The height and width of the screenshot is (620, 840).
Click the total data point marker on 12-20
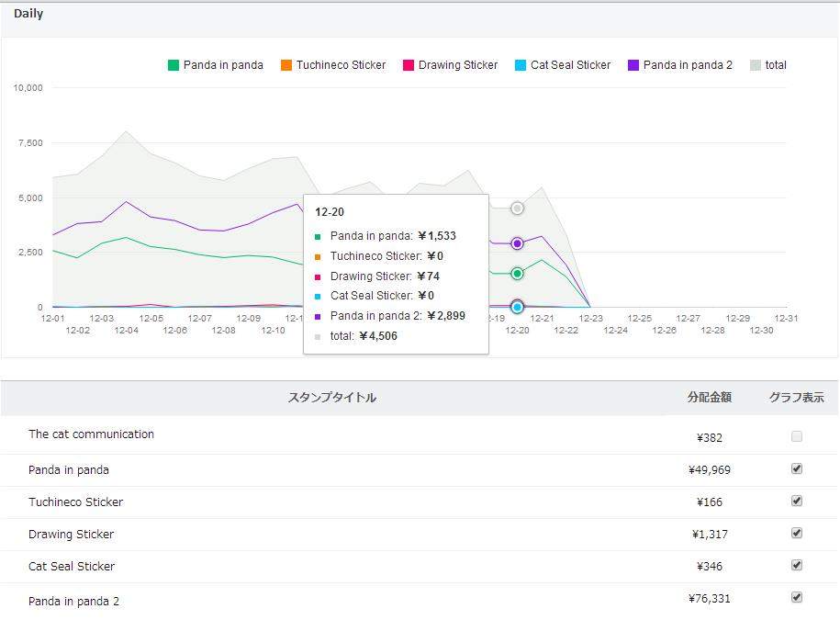click(517, 209)
